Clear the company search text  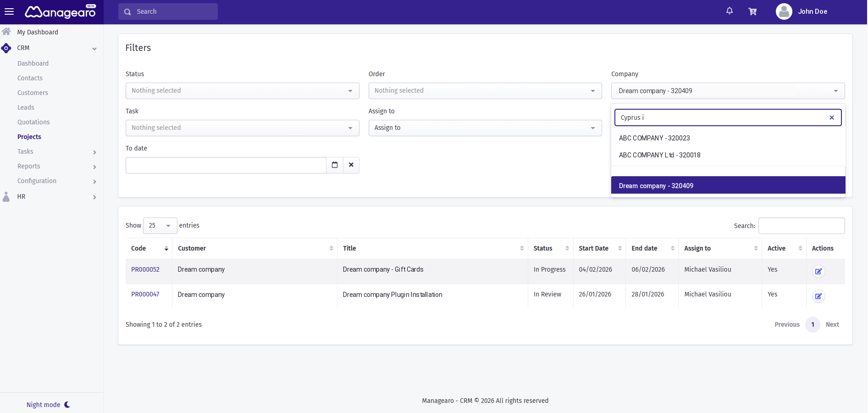832,117
